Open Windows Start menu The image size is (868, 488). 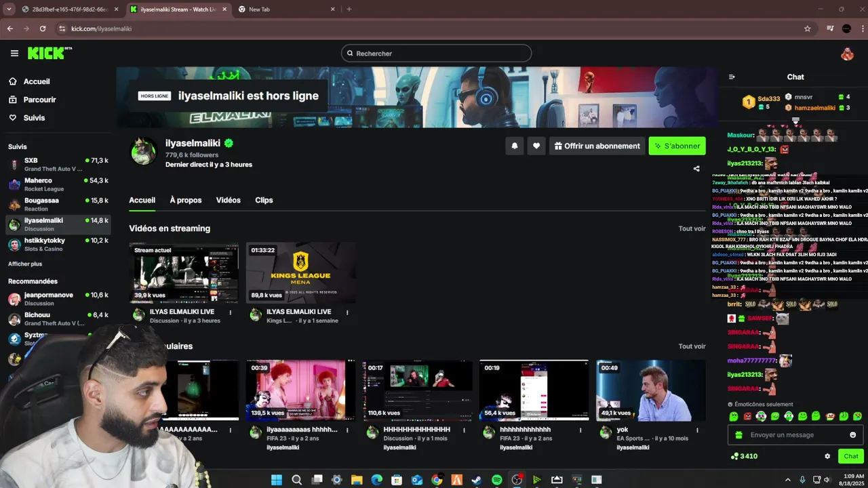277,480
